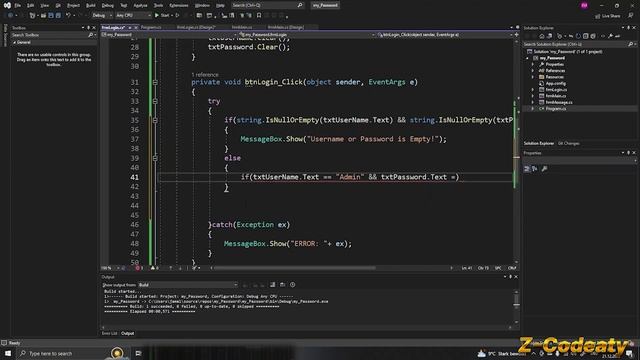Click the Undo arrow in toolbar
Viewport: 640px width, 360px height.
tap(68, 16)
